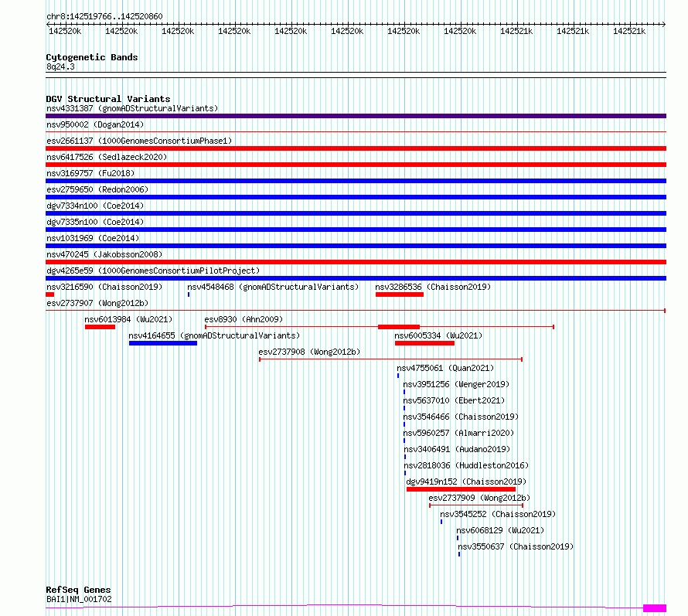Click the red dgv9419n152 bar
The image size is (688, 616).
(461, 489)
